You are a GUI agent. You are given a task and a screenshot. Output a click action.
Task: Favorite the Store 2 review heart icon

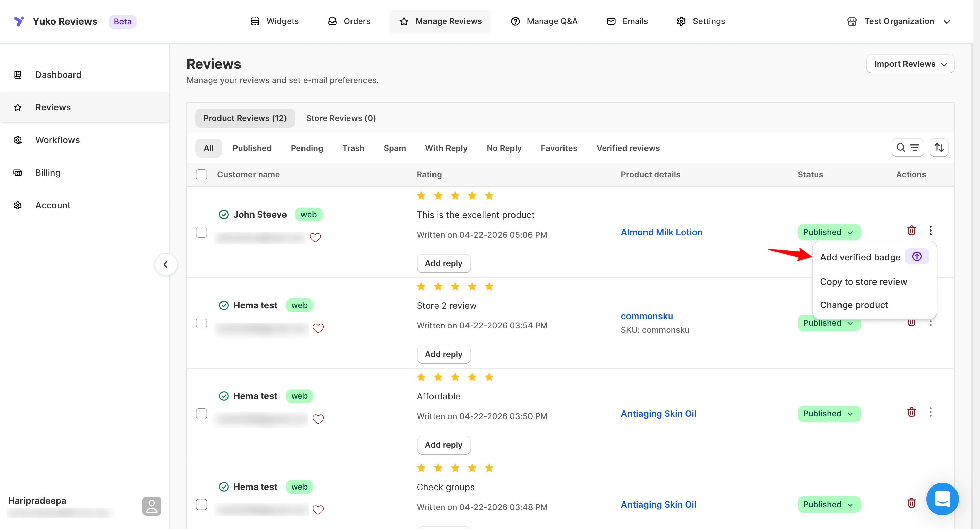[x=318, y=328]
